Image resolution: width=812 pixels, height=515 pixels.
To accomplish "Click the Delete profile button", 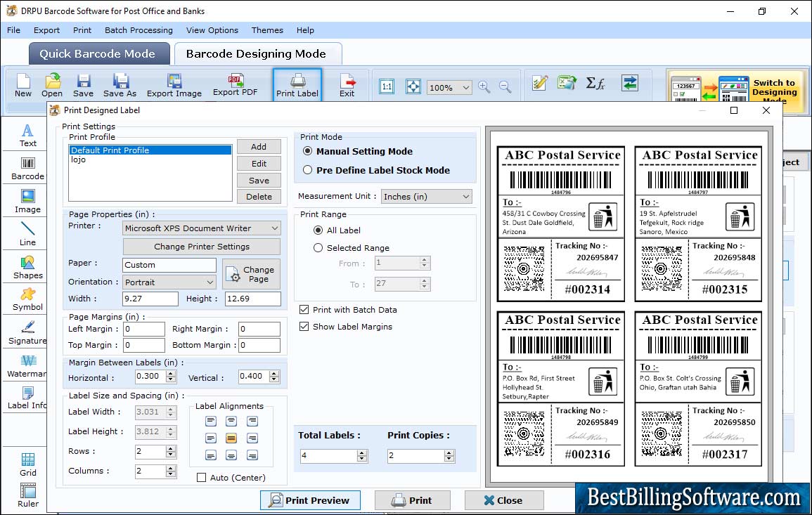I will pyautogui.click(x=259, y=197).
